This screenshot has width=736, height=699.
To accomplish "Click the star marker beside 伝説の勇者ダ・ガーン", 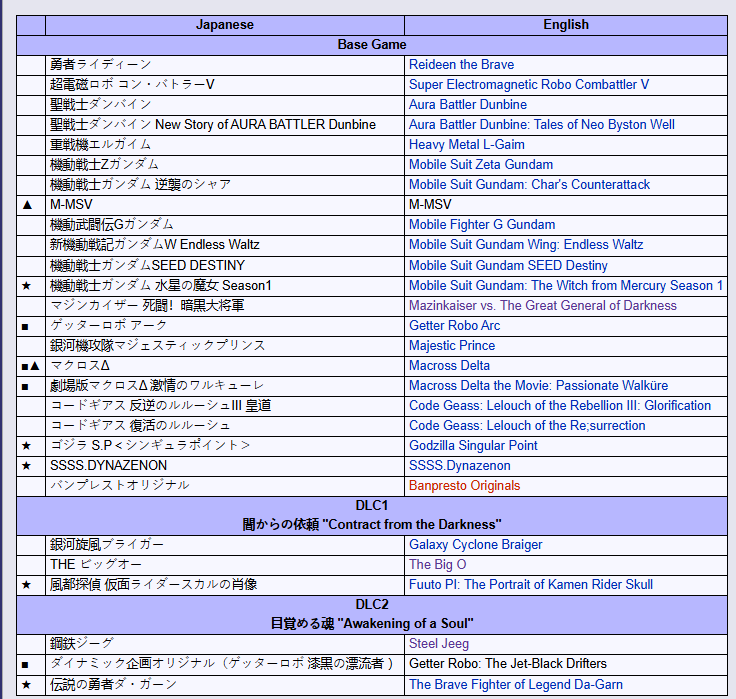I will coord(27,685).
